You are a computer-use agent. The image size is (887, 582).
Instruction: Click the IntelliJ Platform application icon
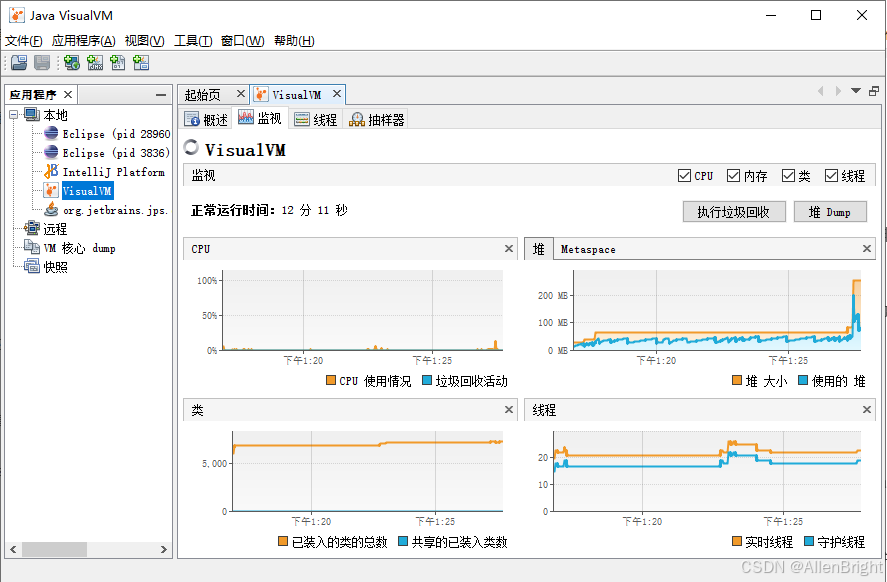(51, 171)
